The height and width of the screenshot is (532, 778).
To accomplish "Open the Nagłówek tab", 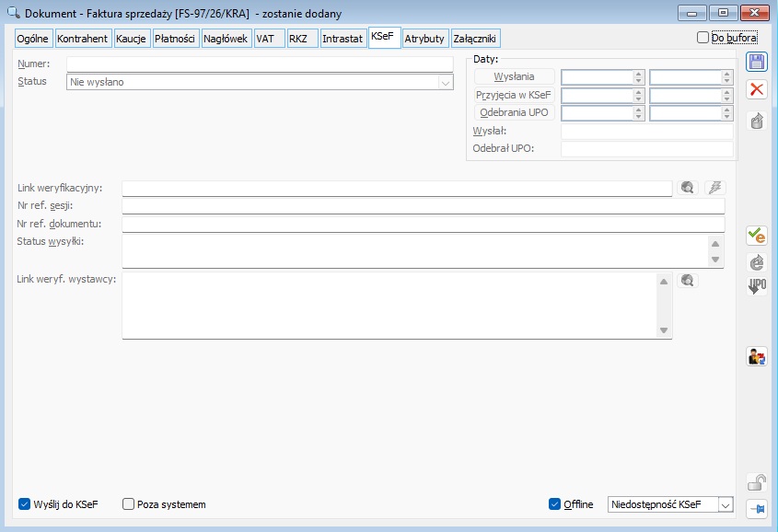I will tap(226, 39).
